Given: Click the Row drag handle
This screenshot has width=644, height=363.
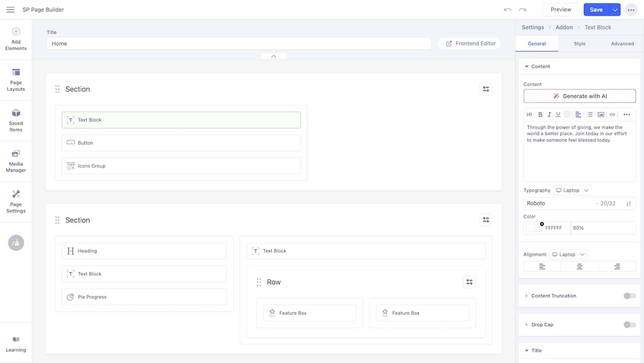Looking at the screenshot, I should pos(259,282).
